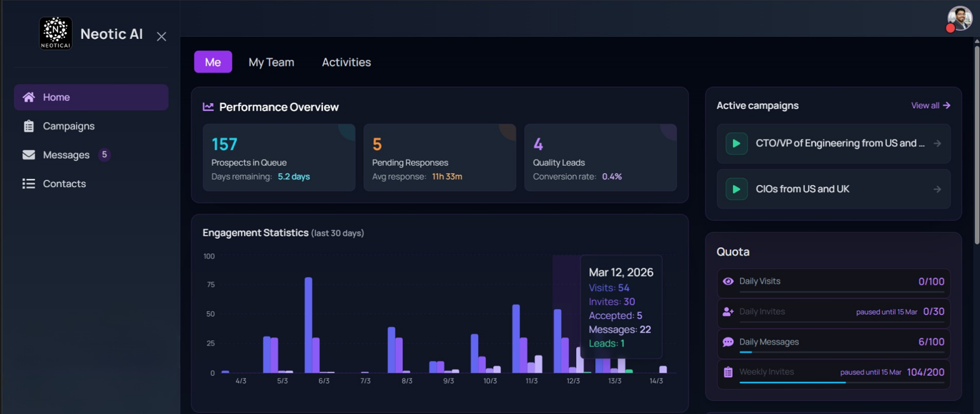The width and height of the screenshot is (980, 414).
Task: Click the Daily Visits eye icon
Action: point(728,281)
